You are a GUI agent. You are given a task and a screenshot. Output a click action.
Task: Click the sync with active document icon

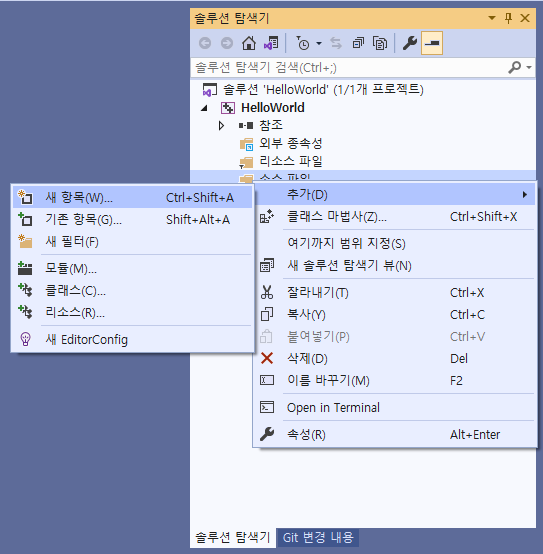pos(336,43)
